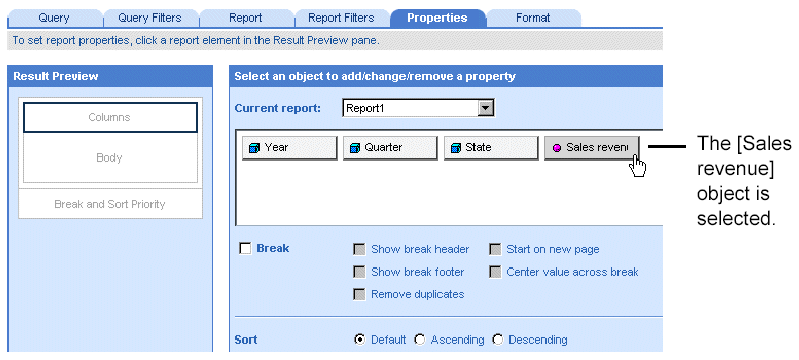Check Start on new page

click(x=495, y=249)
